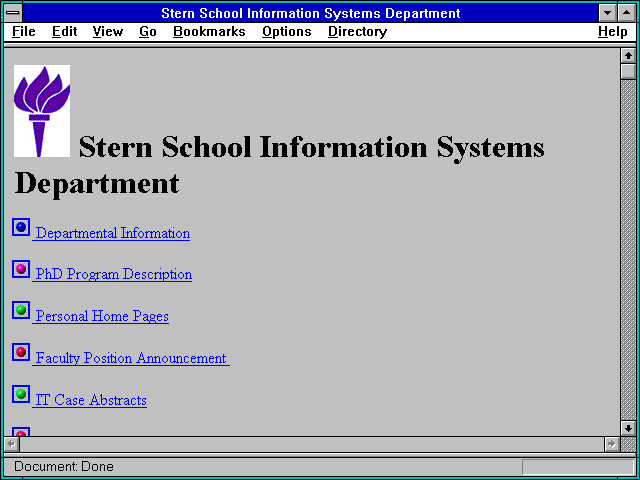Click the window title bar text
640x480 pixels.
[311, 13]
